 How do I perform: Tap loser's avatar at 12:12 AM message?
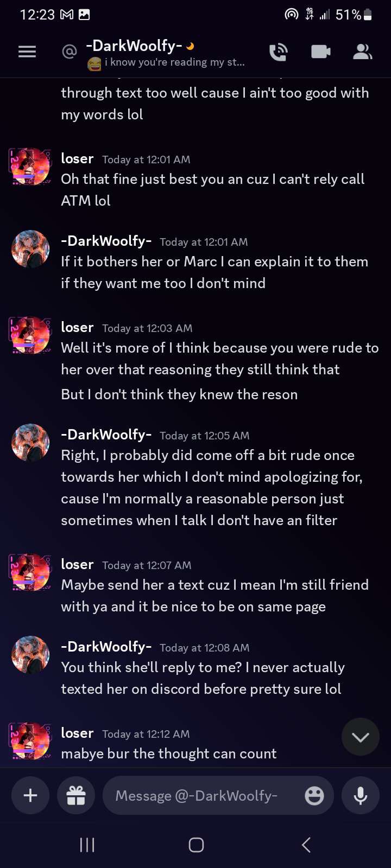click(30, 741)
